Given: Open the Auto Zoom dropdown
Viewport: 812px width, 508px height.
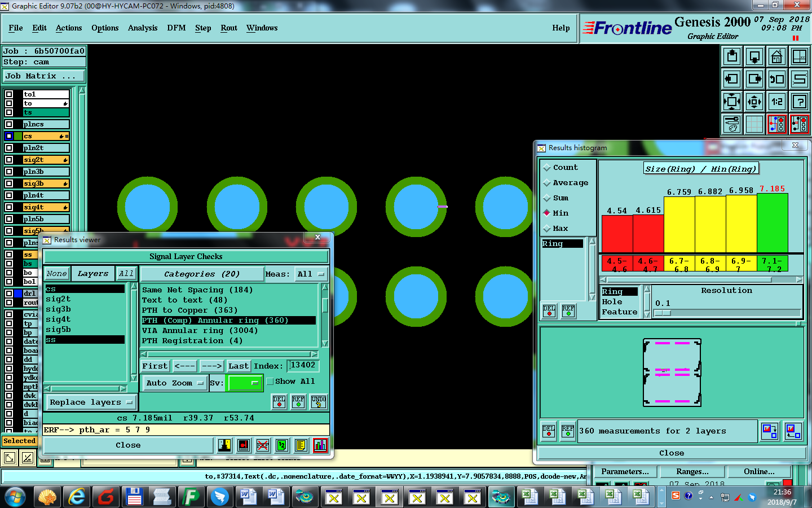Looking at the screenshot, I should click(x=174, y=383).
